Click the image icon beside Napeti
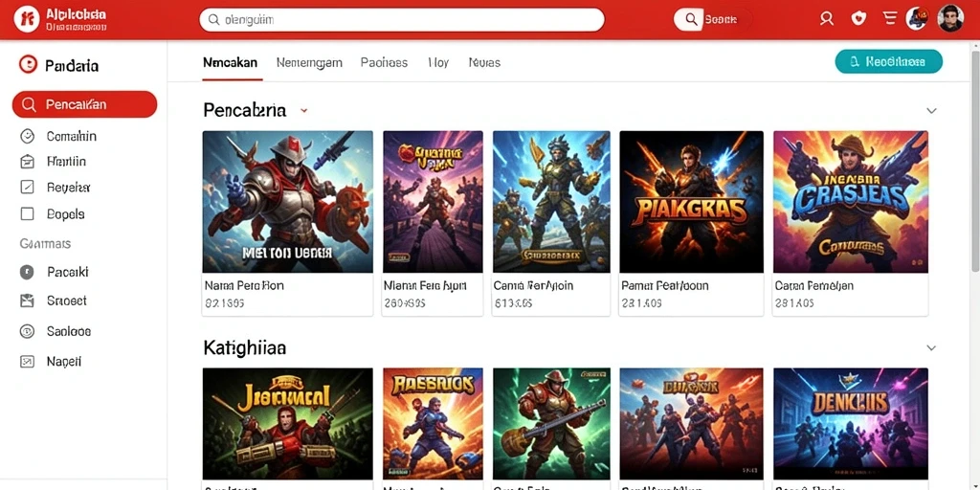The width and height of the screenshot is (980, 490). (x=27, y=361)
